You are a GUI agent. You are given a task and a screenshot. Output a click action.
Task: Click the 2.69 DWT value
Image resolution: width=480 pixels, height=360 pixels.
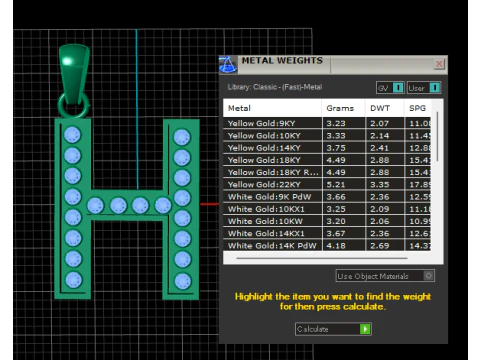[380, 246]
